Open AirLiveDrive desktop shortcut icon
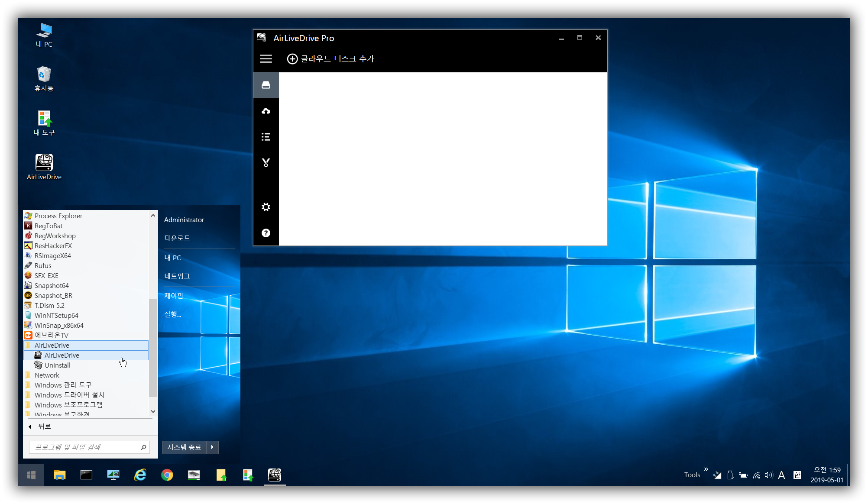Screen dimensions: 868x504 click(x=44, y=167)
